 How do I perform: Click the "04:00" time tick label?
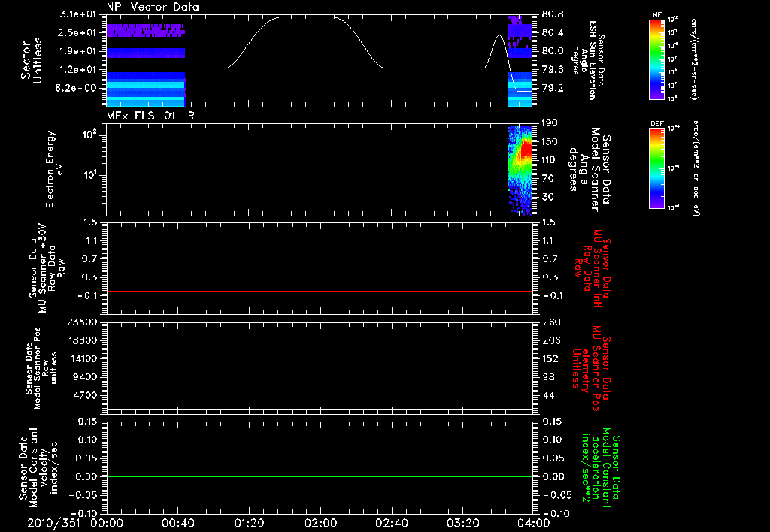(x=534, y=523)
